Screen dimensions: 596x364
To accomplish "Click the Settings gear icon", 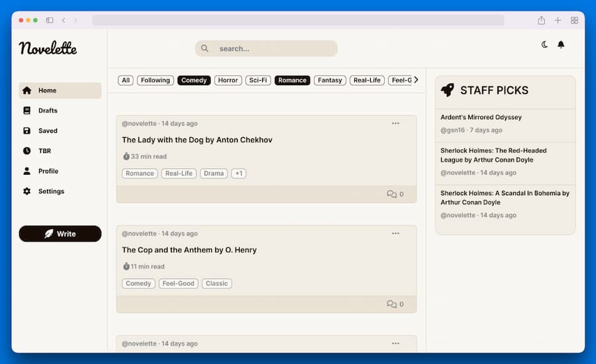I will tap(26, 191).
